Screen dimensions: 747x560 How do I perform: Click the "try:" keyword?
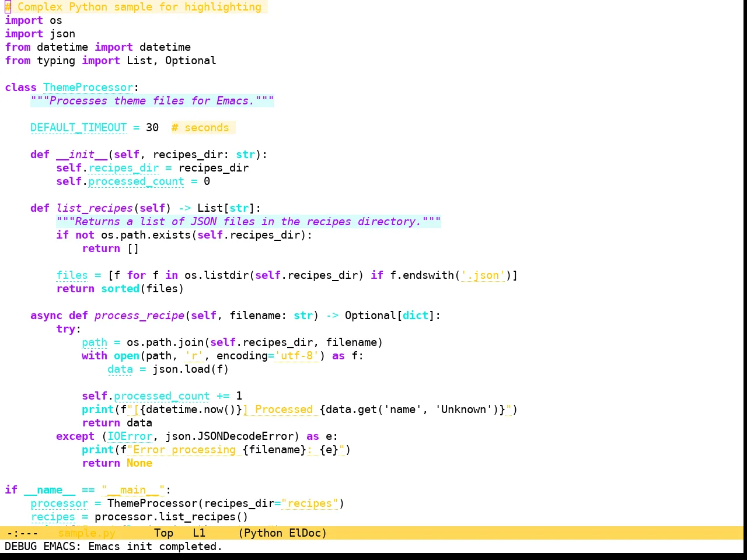[69, 329]
